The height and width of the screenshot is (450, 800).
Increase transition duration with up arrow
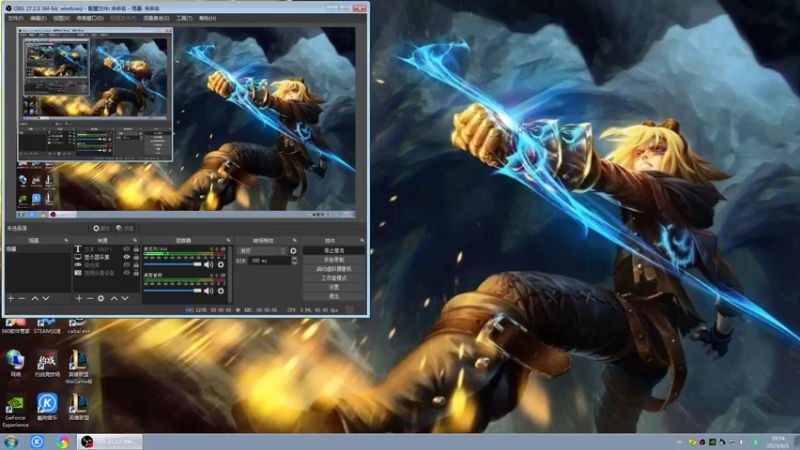pos(294,259)
